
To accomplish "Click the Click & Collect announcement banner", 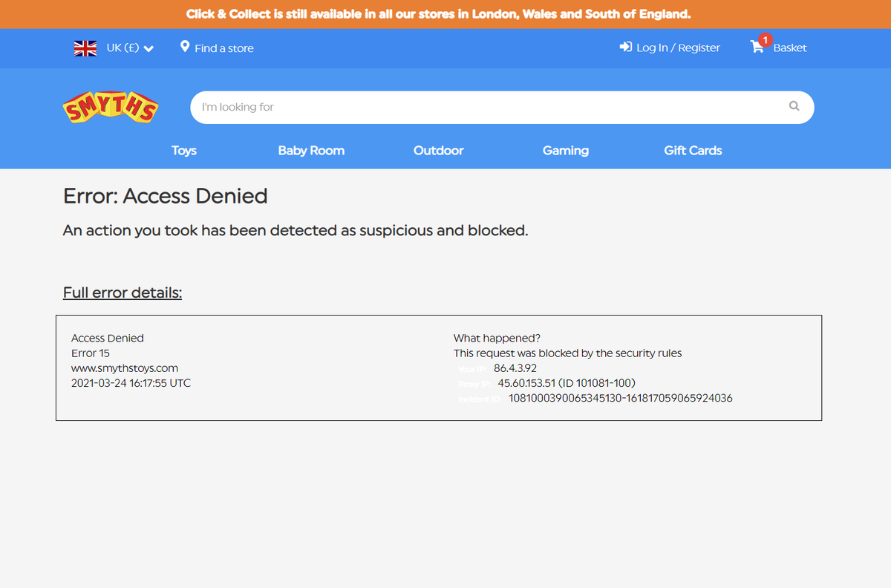I will pos(446,14).
